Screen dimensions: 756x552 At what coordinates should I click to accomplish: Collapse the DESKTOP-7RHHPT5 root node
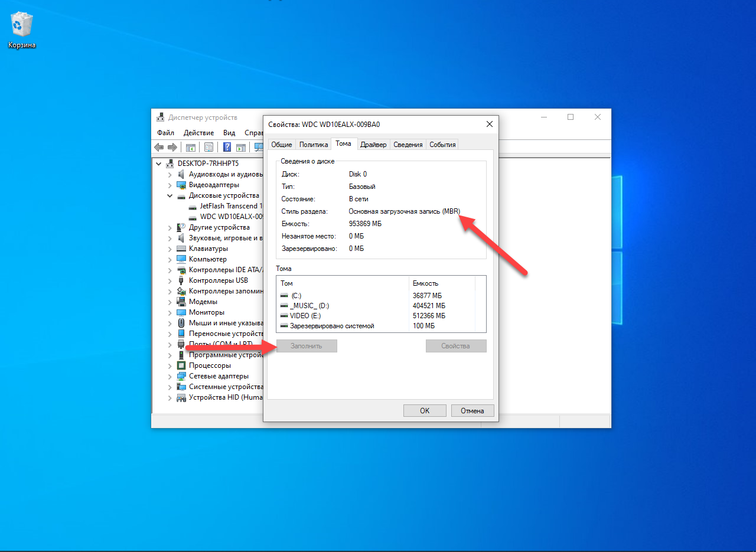point(158,164)
